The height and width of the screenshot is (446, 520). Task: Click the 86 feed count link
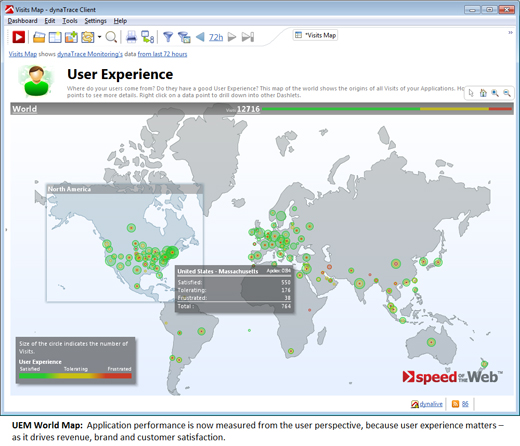click(x=465, y=404)
